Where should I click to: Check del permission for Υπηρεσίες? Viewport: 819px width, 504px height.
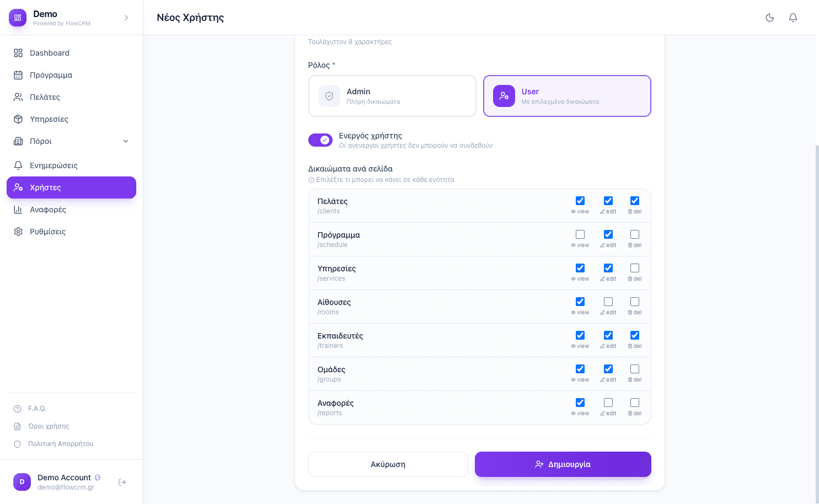click(635, 268)
